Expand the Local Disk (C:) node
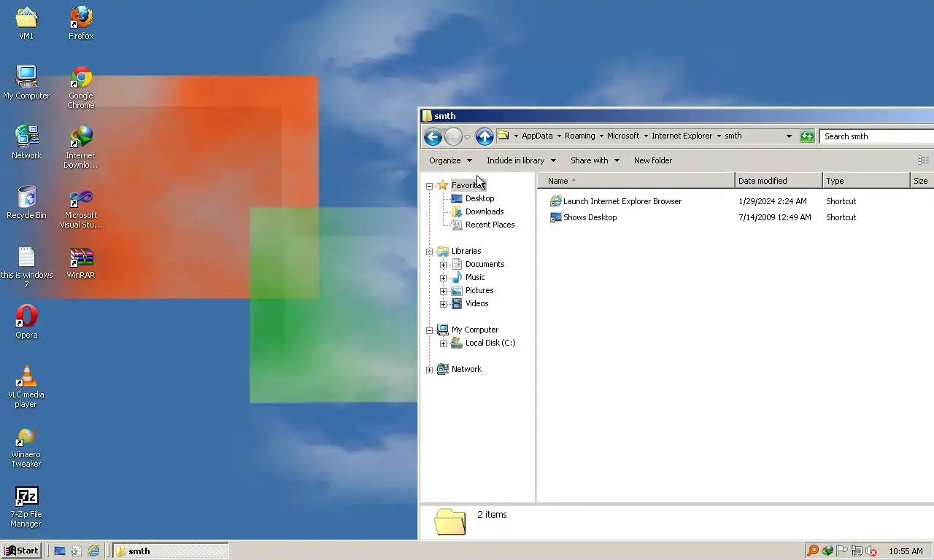Screen dimensions: 934x560 (x=443, y=343)
